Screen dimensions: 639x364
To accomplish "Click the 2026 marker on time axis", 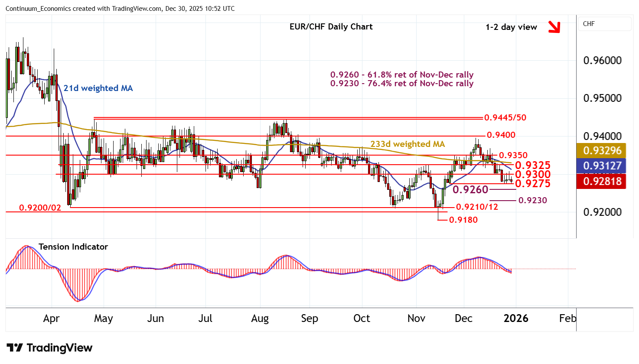I will 516,318.
